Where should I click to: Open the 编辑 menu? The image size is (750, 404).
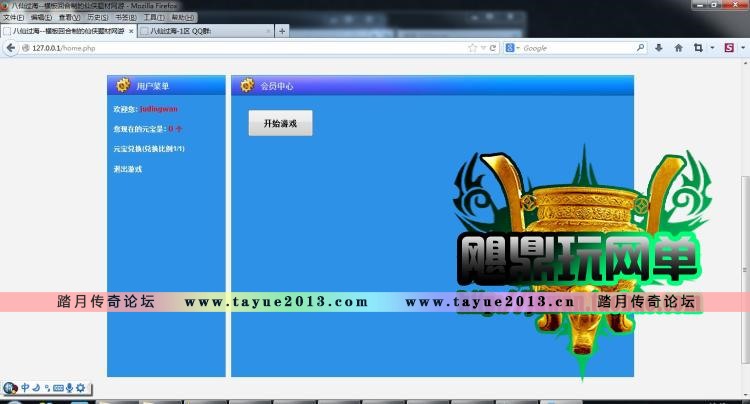click(x=41, y=17)
